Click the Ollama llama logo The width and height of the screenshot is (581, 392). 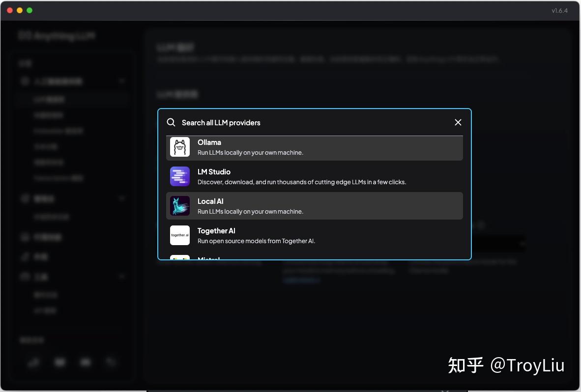click(x=180, y=147)
